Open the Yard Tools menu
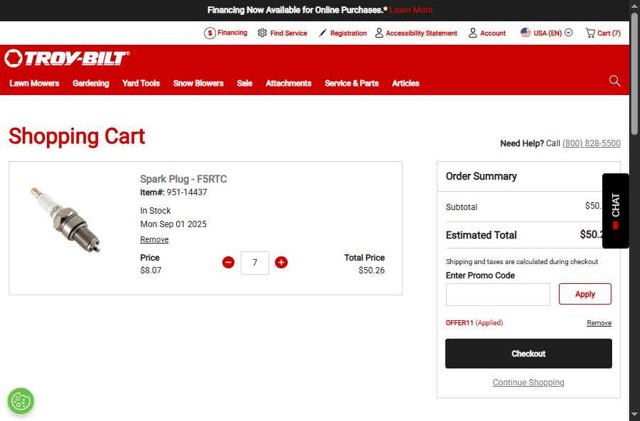Image resolution: width=640 pixels, height=421 pixels. [141, 83]
